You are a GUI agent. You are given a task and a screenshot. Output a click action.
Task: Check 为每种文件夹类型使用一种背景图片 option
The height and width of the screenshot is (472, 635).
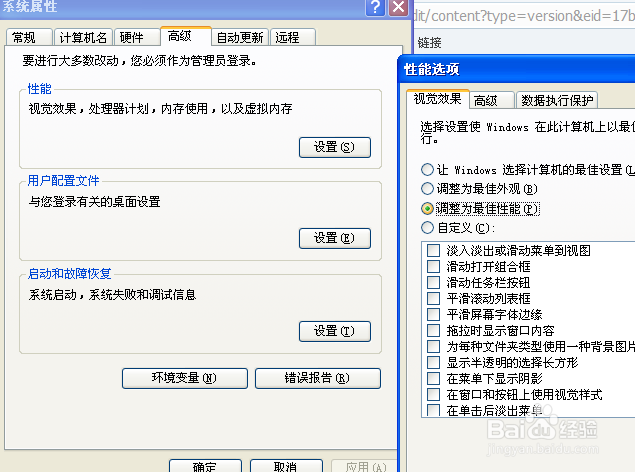[x=433, y=347]
